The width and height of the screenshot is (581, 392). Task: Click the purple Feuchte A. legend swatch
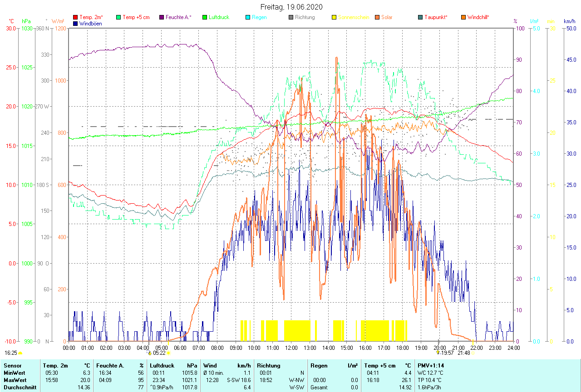coord(162,17)
